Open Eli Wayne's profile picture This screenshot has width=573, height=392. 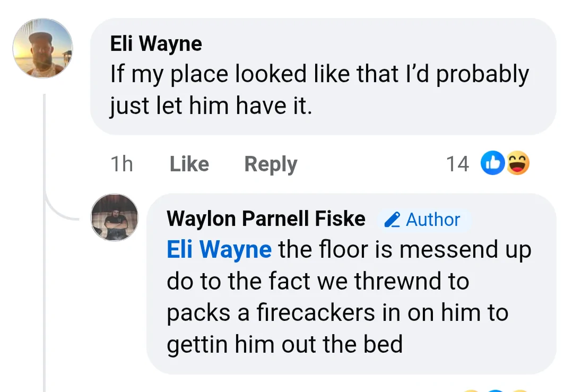(43, 48)
